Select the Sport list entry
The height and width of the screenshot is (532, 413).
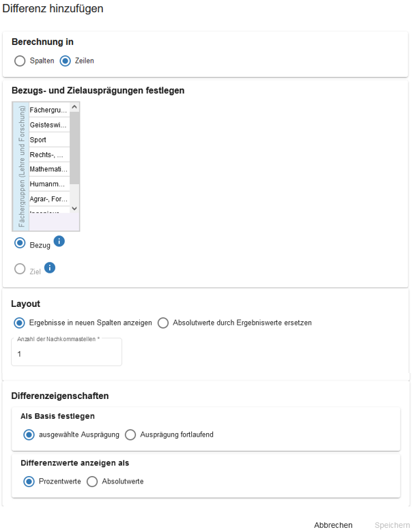pos(48,140)
